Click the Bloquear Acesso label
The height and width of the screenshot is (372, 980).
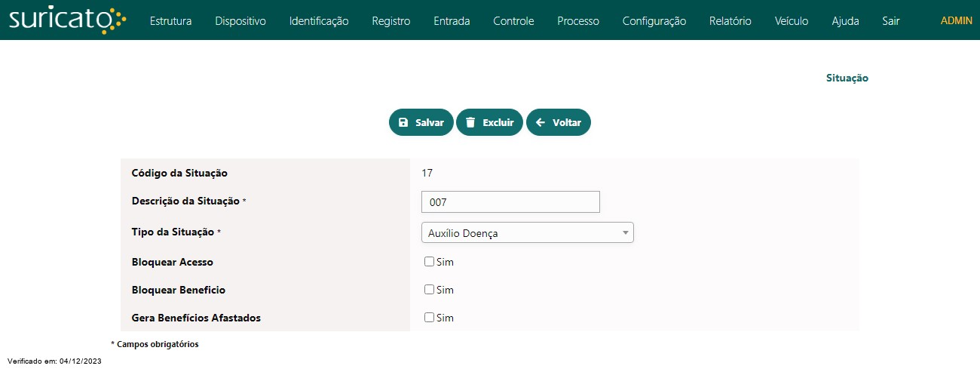173,262
